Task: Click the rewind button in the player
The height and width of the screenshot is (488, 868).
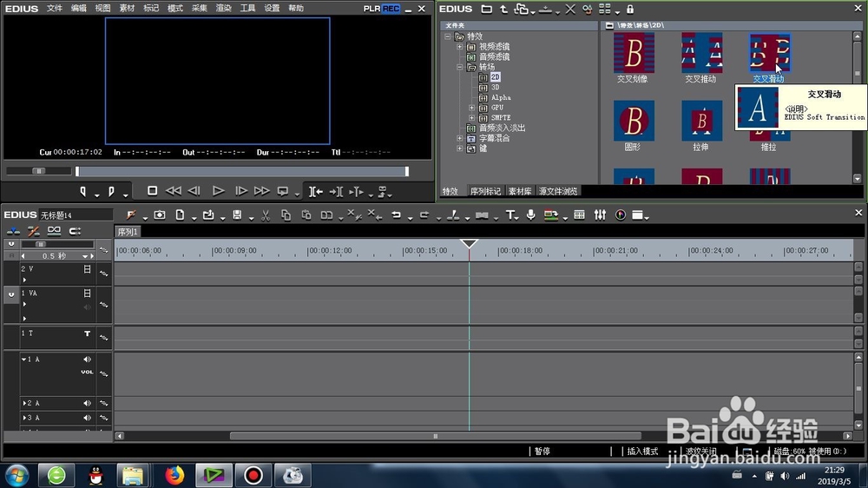Action: click(174, 190)
